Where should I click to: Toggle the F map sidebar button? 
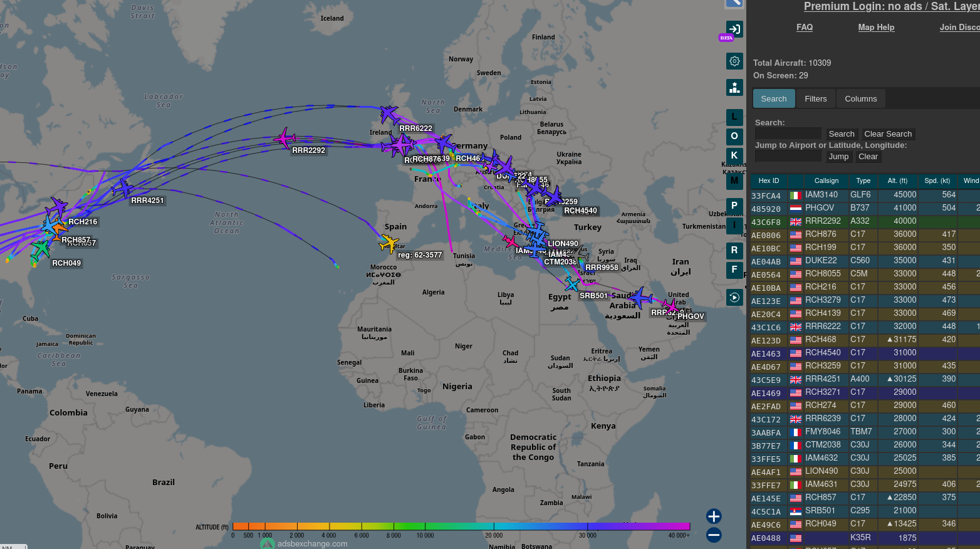734,270
